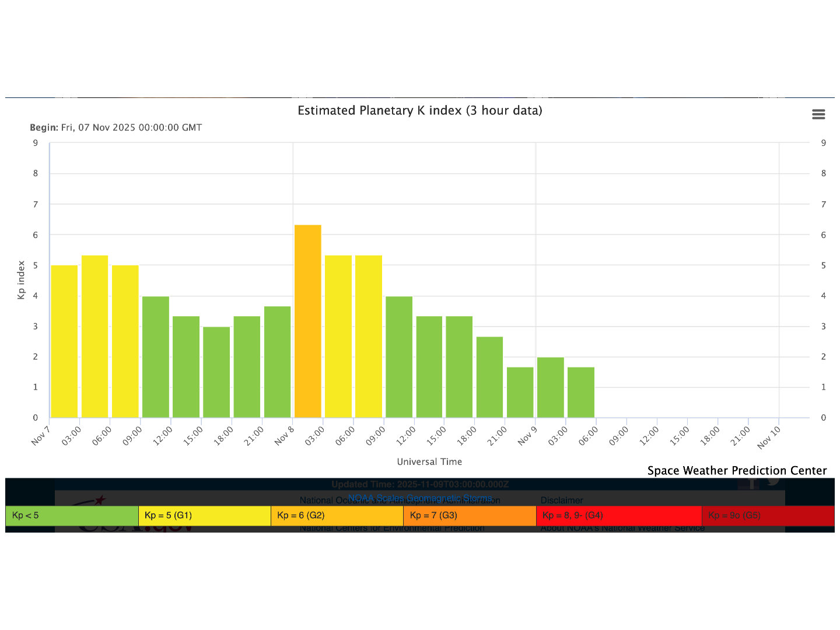This screenshot has height=630, width=840.
Task: Click About NOAA's National Weather Service link
Action: pyautogui.click(x=622, y=528)
